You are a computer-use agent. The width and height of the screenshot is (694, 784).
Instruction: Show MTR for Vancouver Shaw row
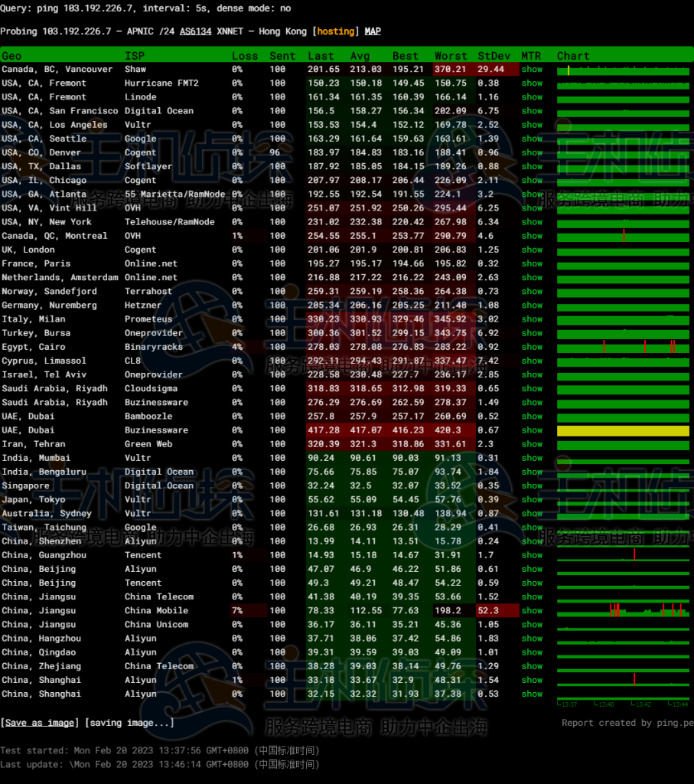[532, 70]
